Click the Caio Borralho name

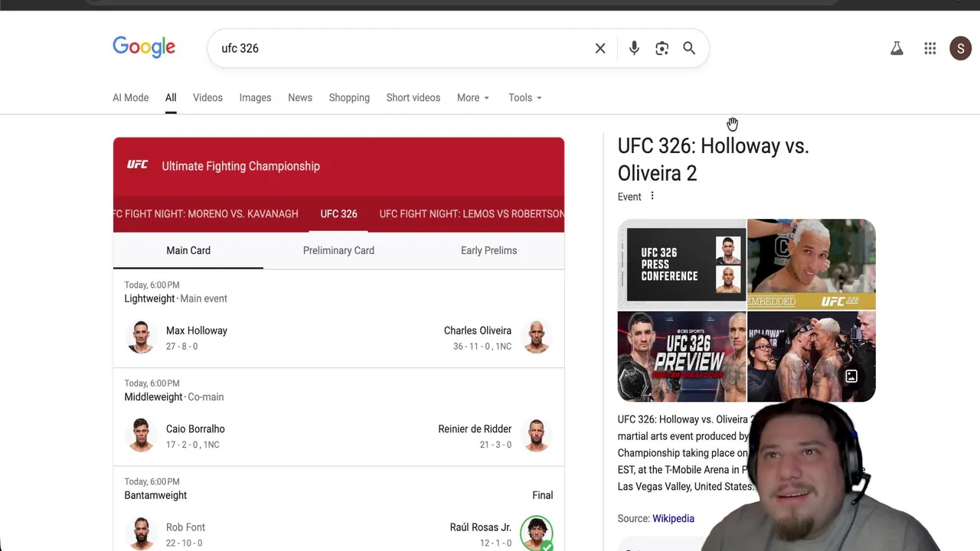(195, 429)
